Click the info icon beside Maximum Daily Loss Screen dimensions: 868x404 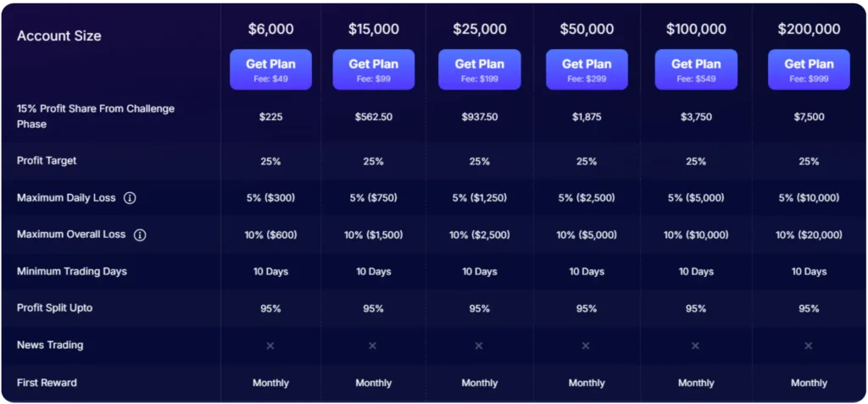pos(130,198)
